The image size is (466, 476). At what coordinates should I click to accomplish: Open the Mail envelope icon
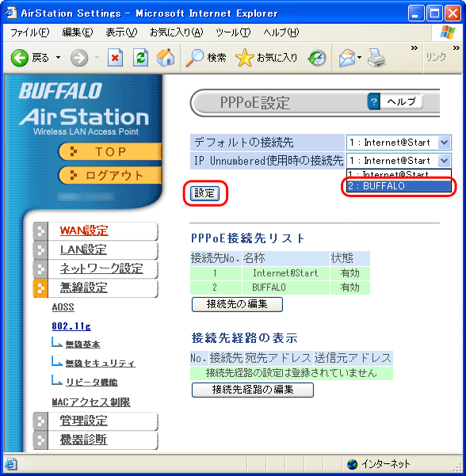pyautogui.click(x=347, y=58)
